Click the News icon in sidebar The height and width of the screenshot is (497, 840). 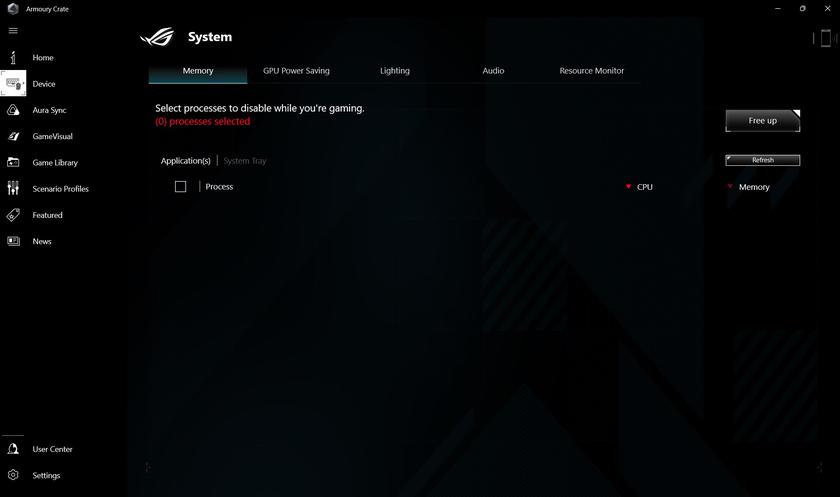(x=13, y=241)
